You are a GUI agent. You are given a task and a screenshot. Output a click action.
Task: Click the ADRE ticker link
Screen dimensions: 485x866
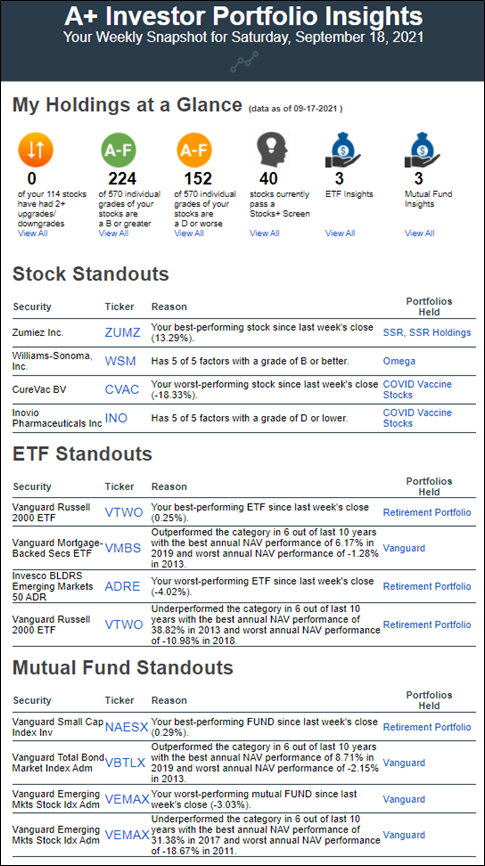tap(123, 587)
